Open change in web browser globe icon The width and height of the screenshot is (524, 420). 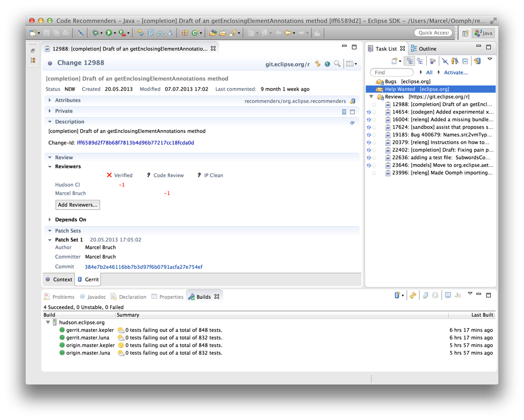point(327,64)
